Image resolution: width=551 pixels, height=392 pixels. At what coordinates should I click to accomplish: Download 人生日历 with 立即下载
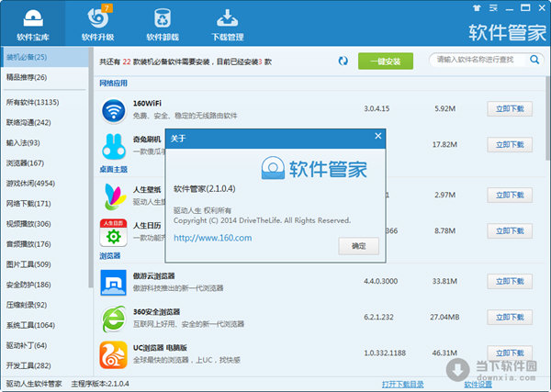(x=510, y=230)
